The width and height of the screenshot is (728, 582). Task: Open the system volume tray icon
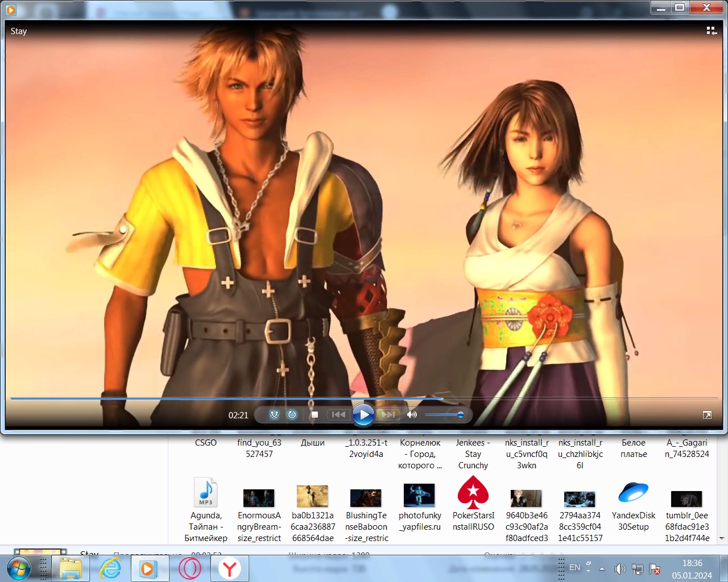(x=620, y=568)
